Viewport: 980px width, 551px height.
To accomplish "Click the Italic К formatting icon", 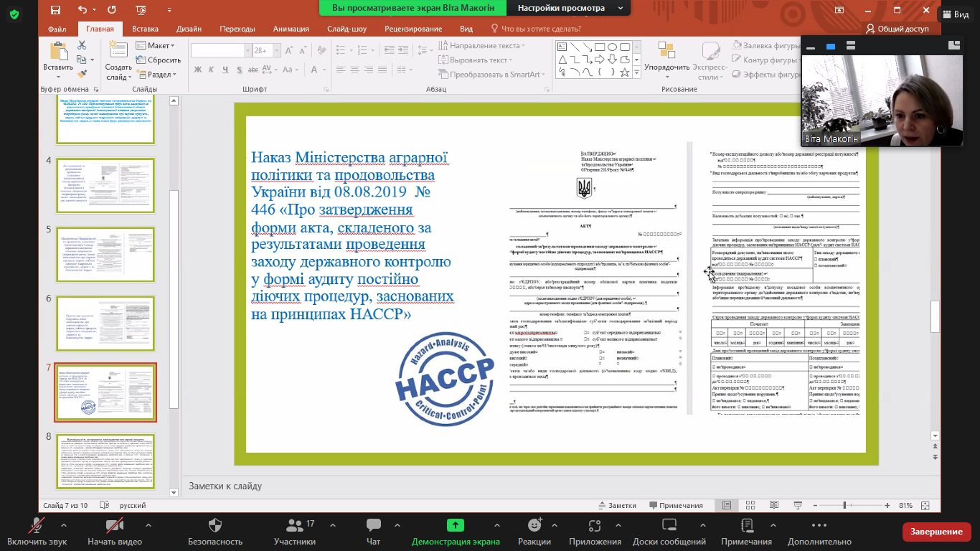I will coord(211,70).
